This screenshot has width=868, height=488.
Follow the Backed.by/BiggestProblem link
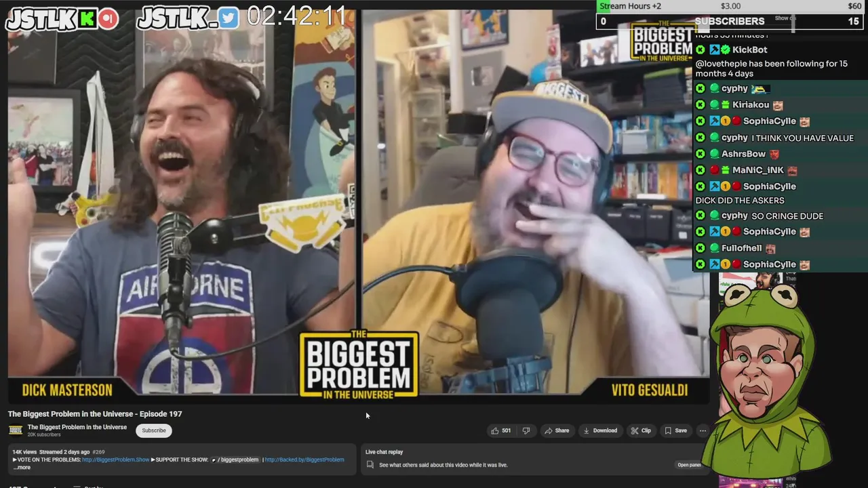pyautogui.click(x=304, y=460)
